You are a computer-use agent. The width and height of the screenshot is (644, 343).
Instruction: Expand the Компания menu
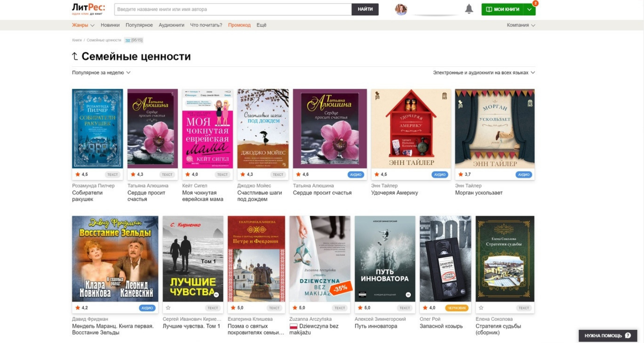click(521, 25)
